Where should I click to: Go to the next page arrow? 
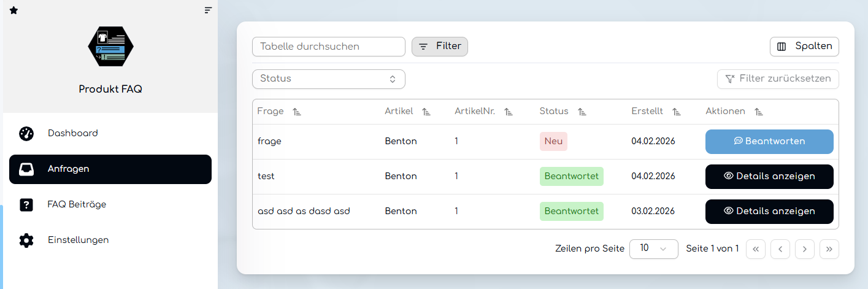click(804, 249)
